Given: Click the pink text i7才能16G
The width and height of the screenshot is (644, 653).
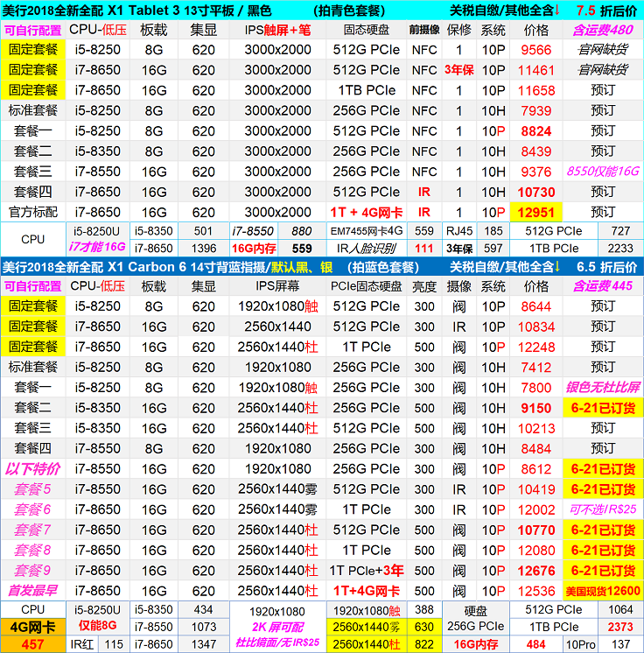Looking at the screenshot, I should (97, 247).
